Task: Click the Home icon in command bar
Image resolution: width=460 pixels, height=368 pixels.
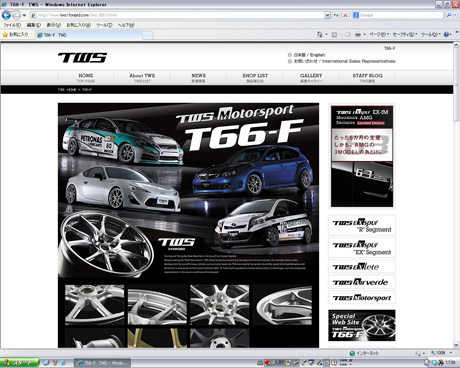Action: coord(320,34)
